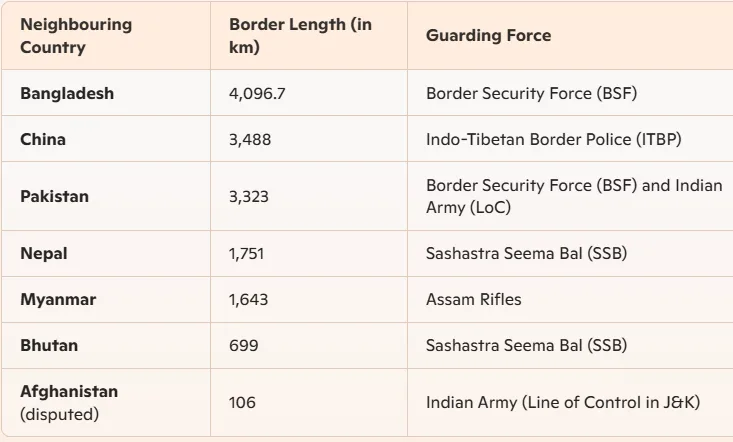This screenshot has height=442, width=733.
Task: Click the China row label
Action: [43, 140]
